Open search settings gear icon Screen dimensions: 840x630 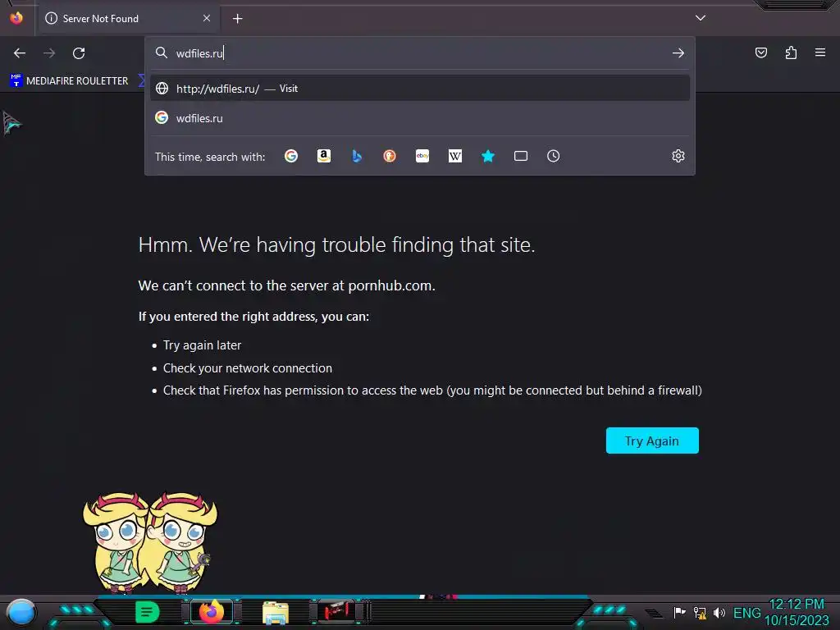[x=678, y=156]
